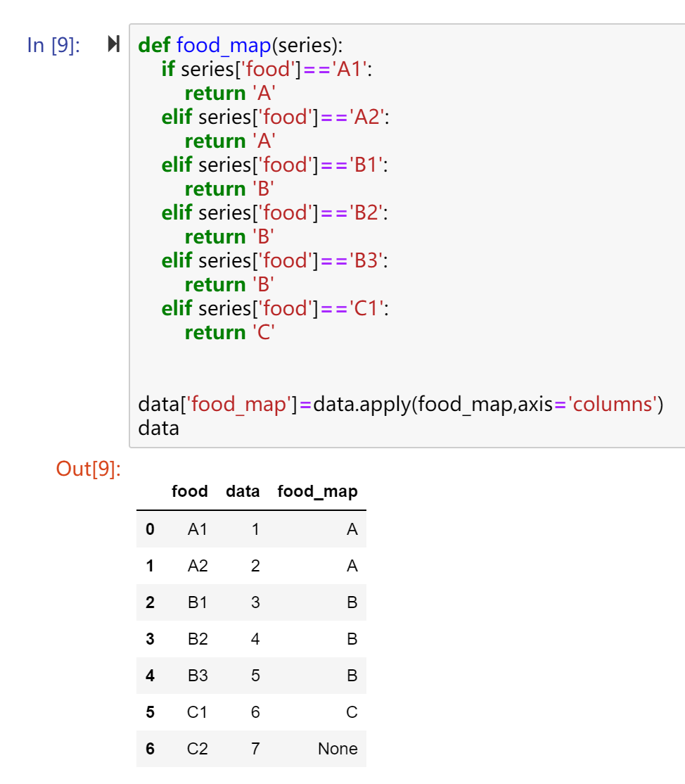Viewport: 685px width, 784px height.
Task: Click the B1 cell in food column
Action: [198, 602]
